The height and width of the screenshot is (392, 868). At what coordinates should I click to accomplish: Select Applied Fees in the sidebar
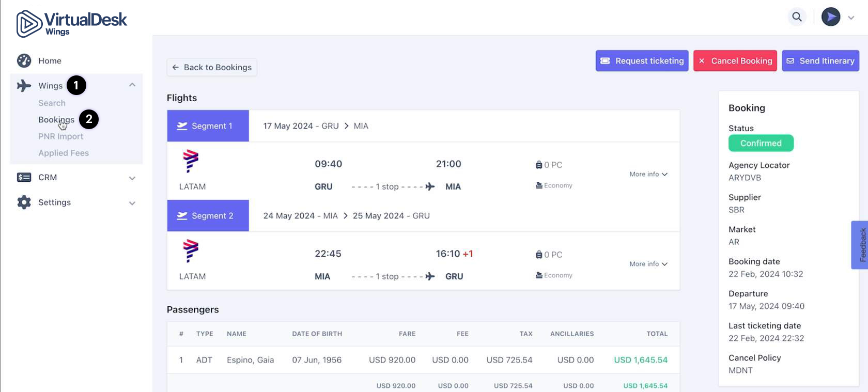(x=64, y=153)
